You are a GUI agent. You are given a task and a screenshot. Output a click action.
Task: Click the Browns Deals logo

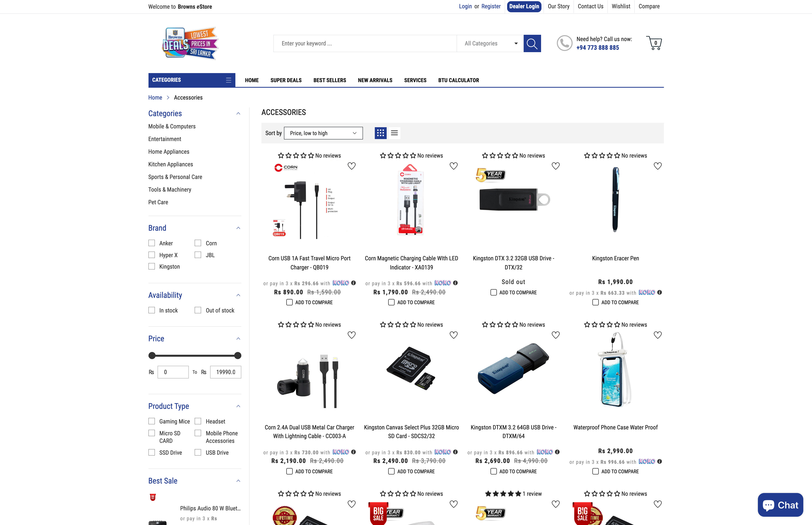click(x=190, y=43)
